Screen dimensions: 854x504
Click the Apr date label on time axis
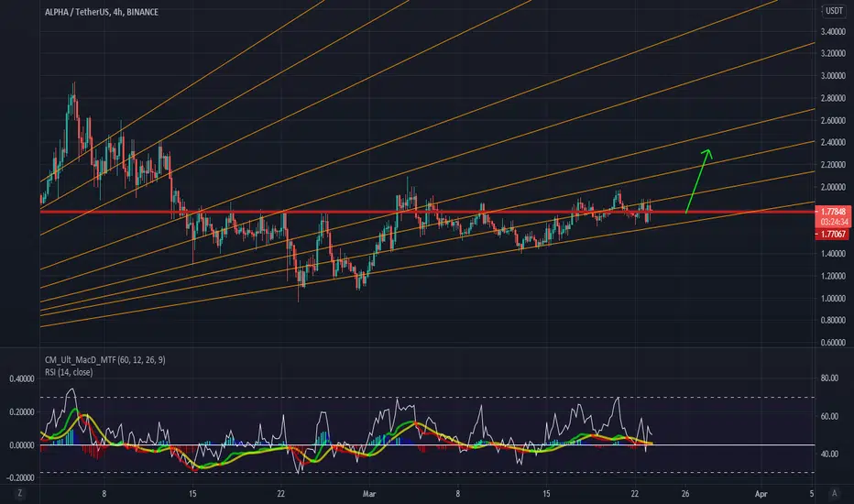point(761,494)
